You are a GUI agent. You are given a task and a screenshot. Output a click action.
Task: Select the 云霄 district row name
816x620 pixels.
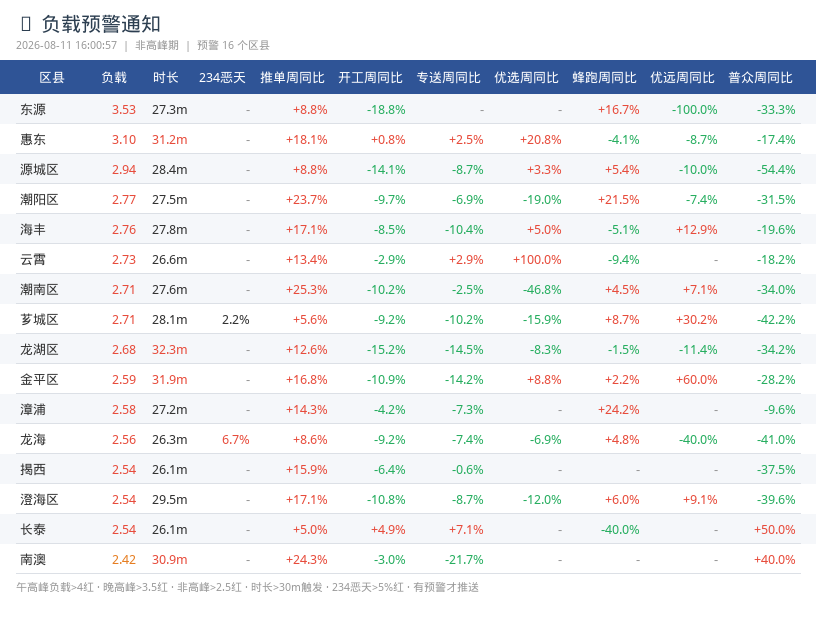tap(33, 260)
